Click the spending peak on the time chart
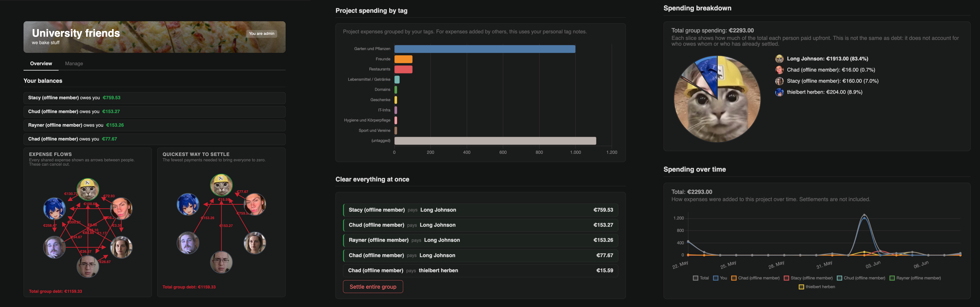The height and width of the screenshot is (307, 980). pyautogui.click(x=864, y=215)
